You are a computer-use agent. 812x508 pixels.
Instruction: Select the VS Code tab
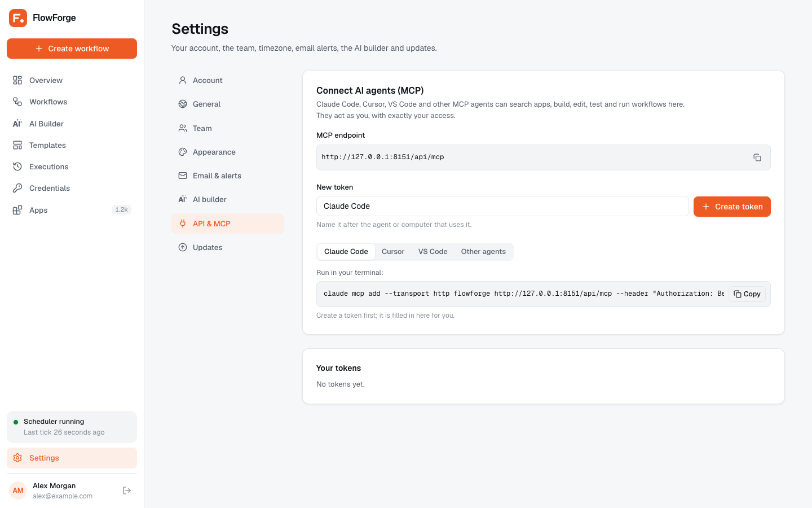433,252
